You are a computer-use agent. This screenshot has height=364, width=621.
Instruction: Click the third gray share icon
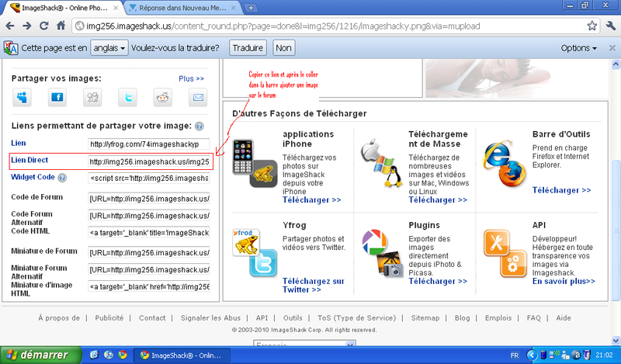[x=92, y=97]
